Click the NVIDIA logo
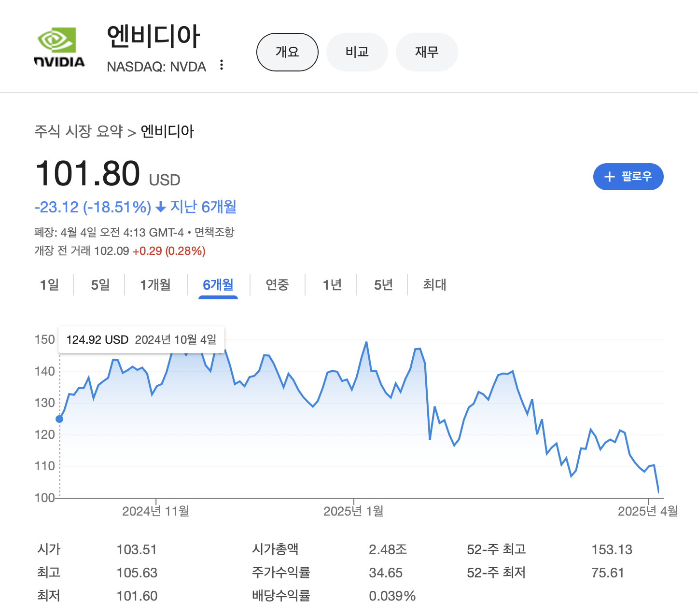This screenshot has width=698, height=616. point(60,47)
